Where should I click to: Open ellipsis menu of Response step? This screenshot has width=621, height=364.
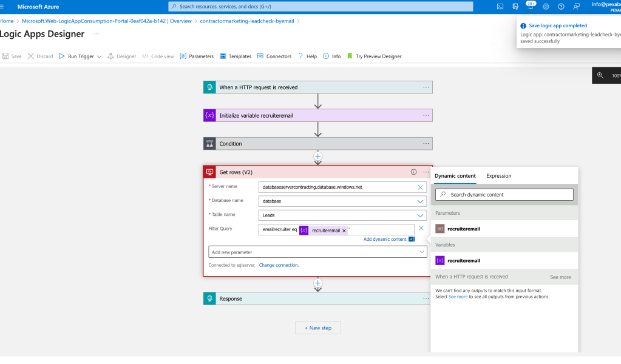[426, 298]
